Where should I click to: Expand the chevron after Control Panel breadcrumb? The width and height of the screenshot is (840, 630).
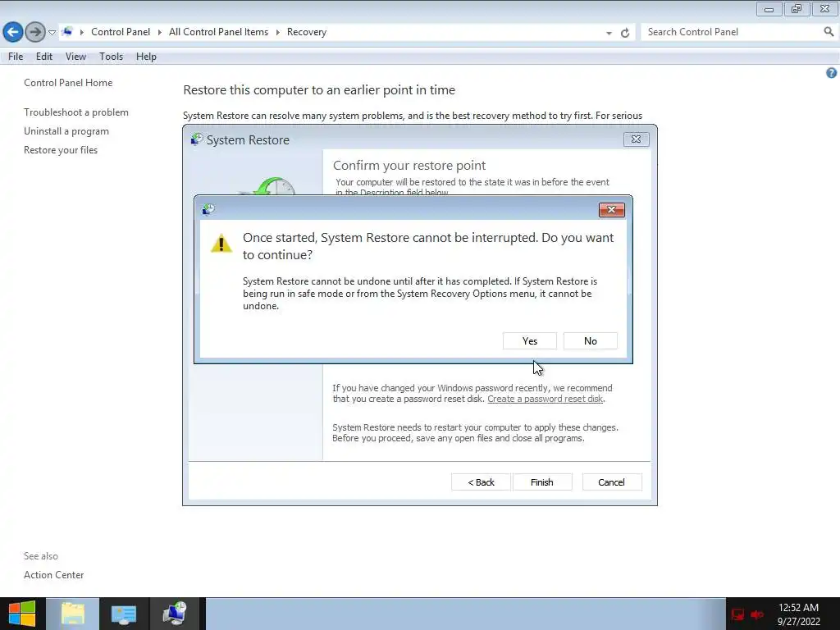point(160,32)
